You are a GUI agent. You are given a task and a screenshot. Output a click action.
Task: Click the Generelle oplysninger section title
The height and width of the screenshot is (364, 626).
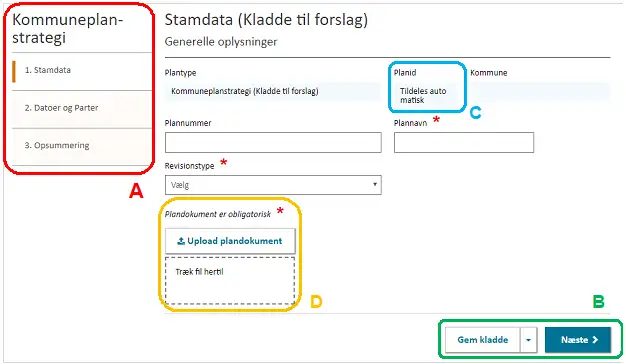[221, 42]
